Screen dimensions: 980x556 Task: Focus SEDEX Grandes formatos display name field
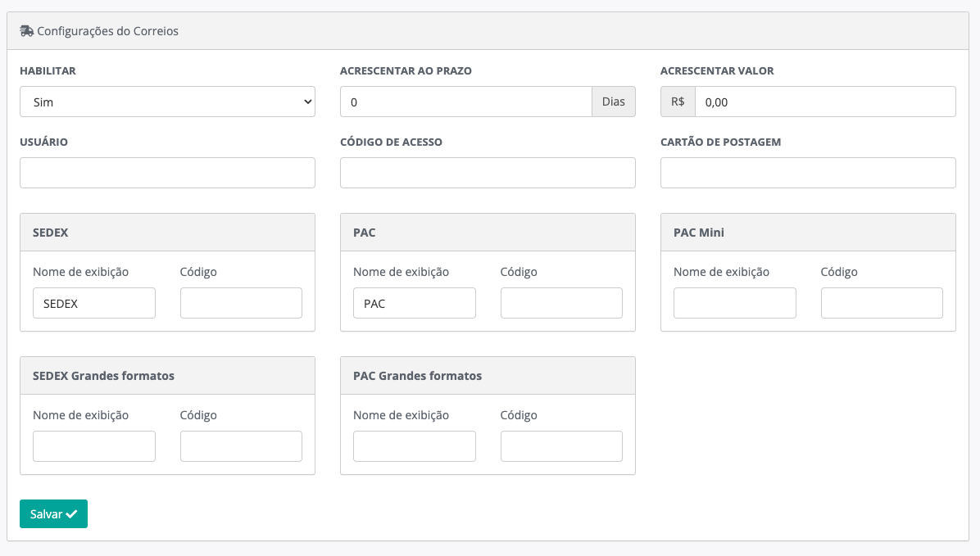click(x=94, y=446)
